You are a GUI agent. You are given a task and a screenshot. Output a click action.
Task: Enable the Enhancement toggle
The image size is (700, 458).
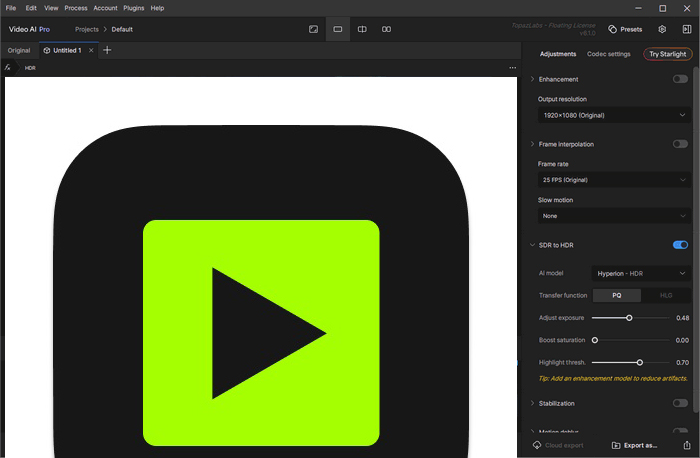click(x=680, y=79)
